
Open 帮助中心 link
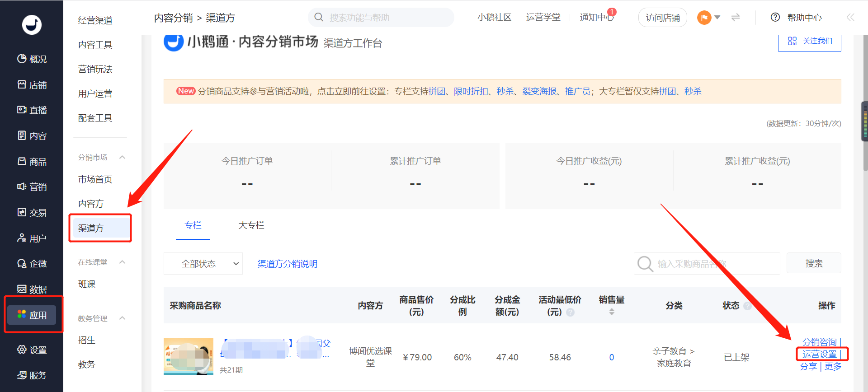[x=804, y=18]
